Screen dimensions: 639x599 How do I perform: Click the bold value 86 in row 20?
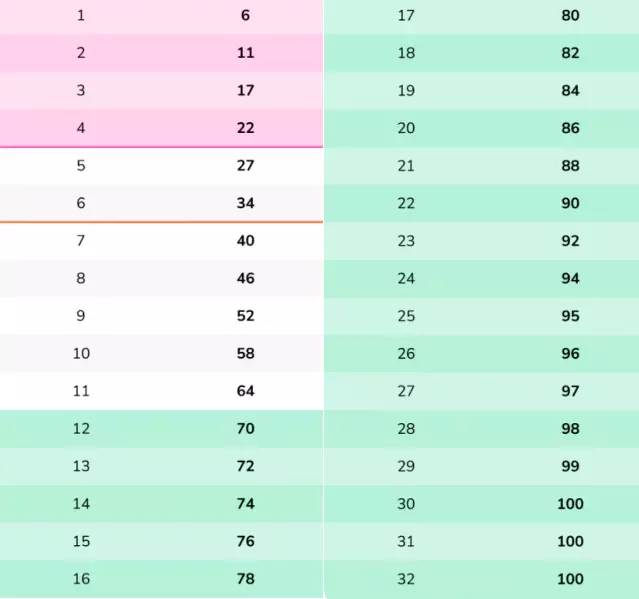pyautogui.click(x=570, y=128)
